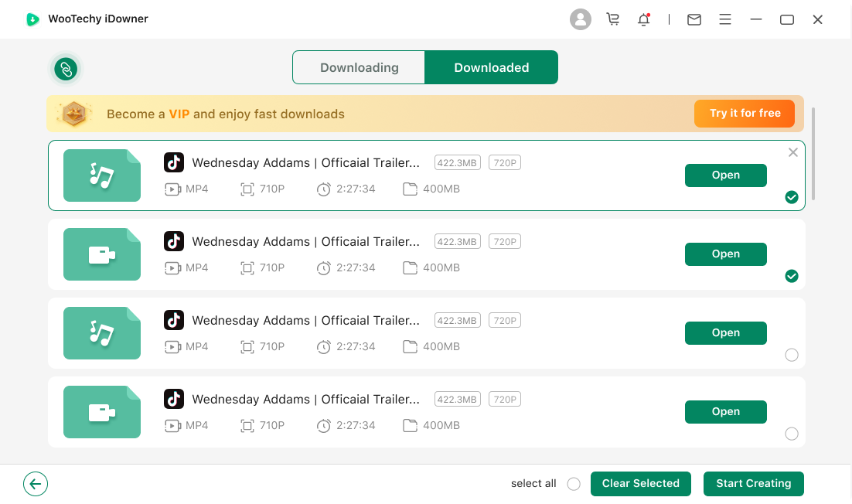Open the notifications bell icon

[643, 19]
